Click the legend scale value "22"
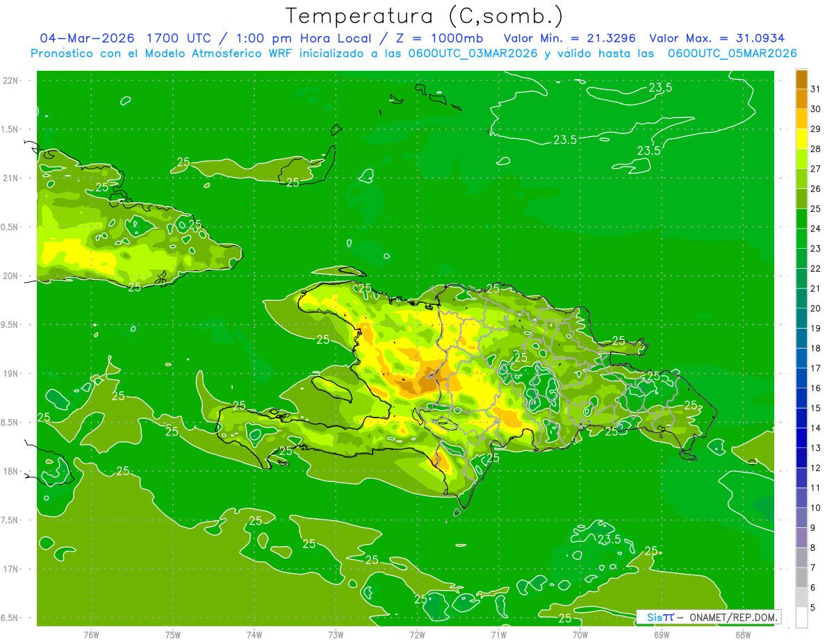The height and width of the screenshot is (644, 834). [x=815, y=268]
